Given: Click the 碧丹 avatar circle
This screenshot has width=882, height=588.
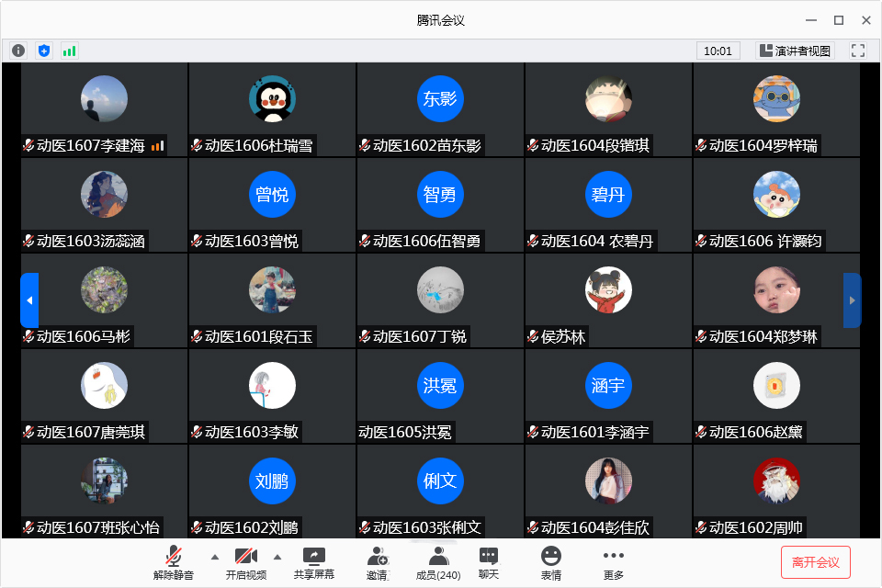Looking at the screenshot, I should coord(608,195).
